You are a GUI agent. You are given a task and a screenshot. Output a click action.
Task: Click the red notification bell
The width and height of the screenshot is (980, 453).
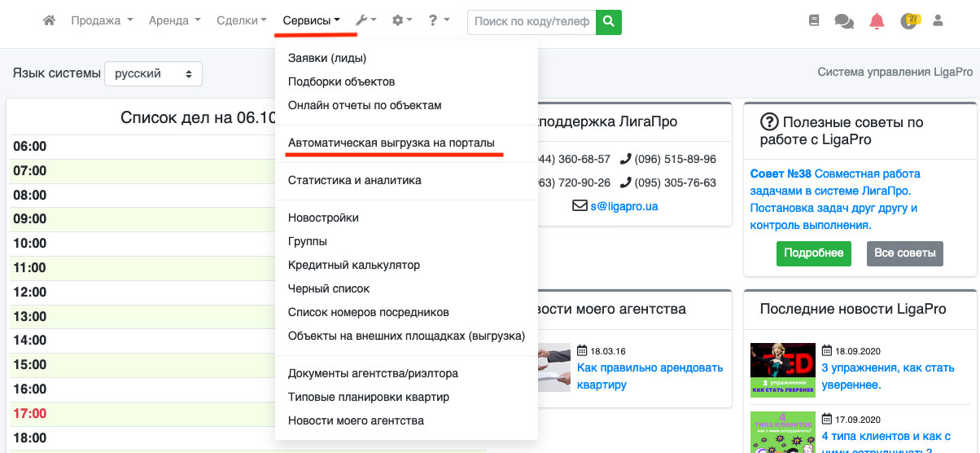click(x=877, y=22)
